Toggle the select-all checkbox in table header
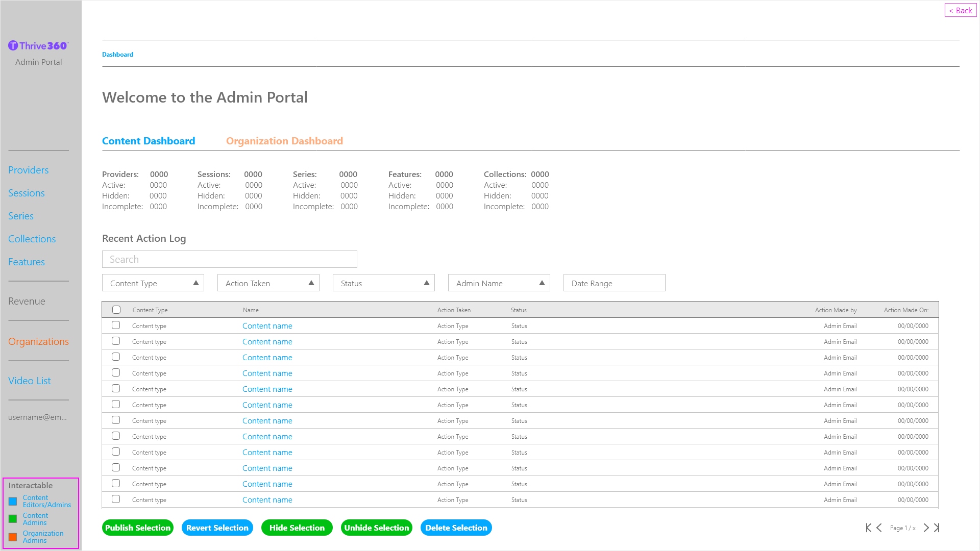This screenshot has width=980, height=551. point(116,310)
